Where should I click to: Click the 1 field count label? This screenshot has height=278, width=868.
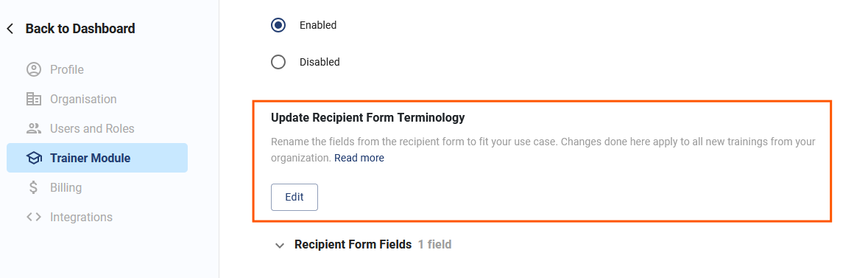(434, 244)
